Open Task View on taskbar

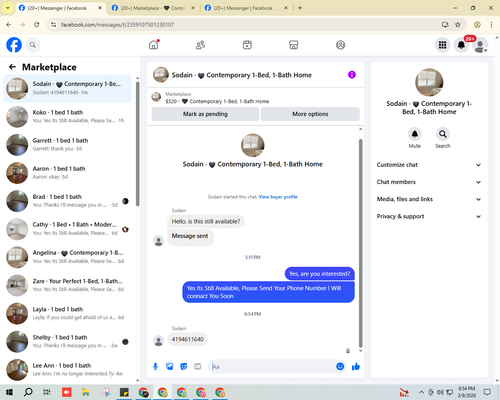47,392
